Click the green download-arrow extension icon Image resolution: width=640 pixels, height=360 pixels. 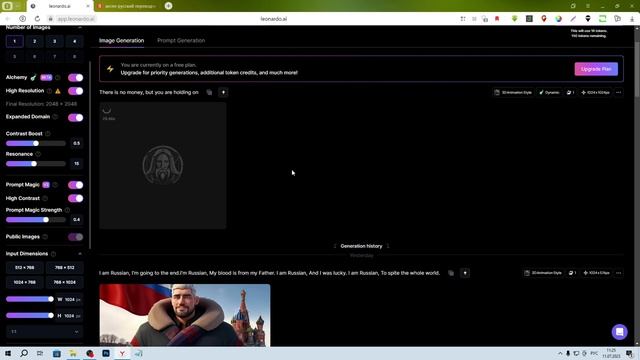coord(514,19)
